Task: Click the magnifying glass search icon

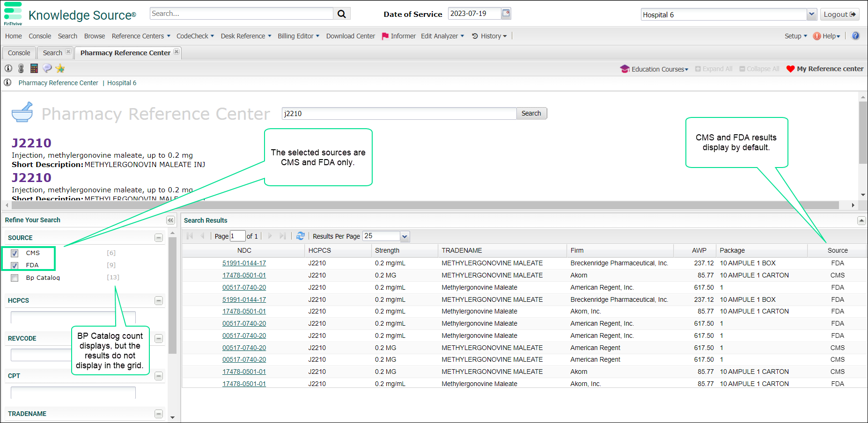Action: (342, 14)
